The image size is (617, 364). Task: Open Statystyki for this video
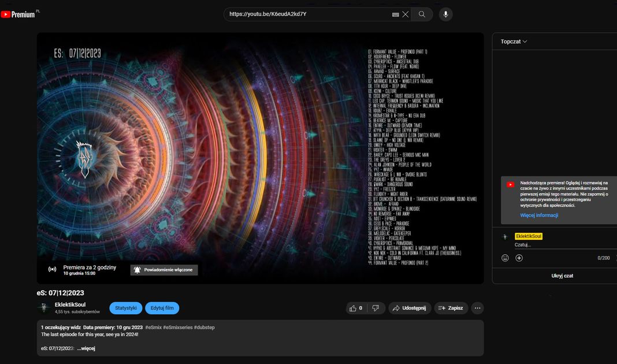pyautogui.click(x=125, y=308)
